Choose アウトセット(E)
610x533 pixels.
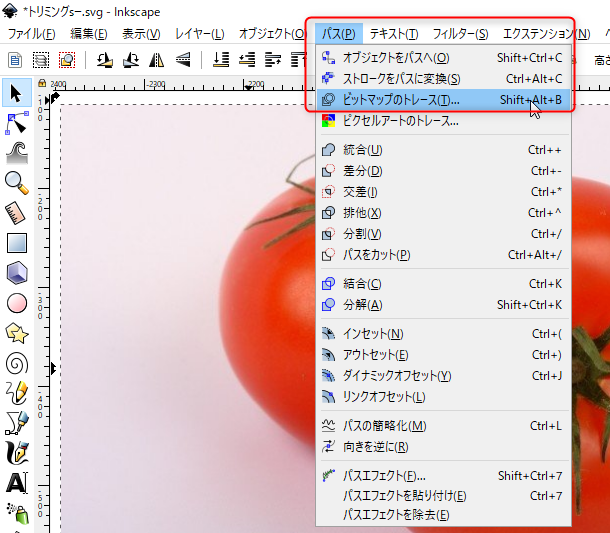[443, 355]
